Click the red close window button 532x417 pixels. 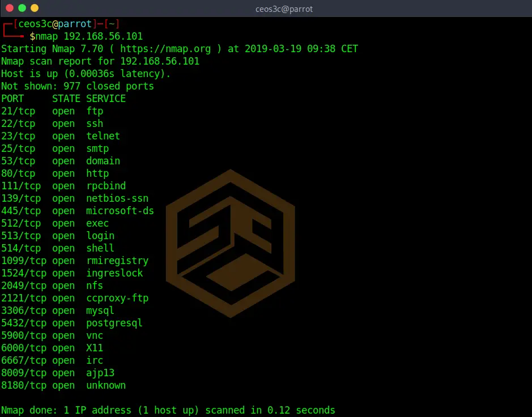click(x=10, y=8)
